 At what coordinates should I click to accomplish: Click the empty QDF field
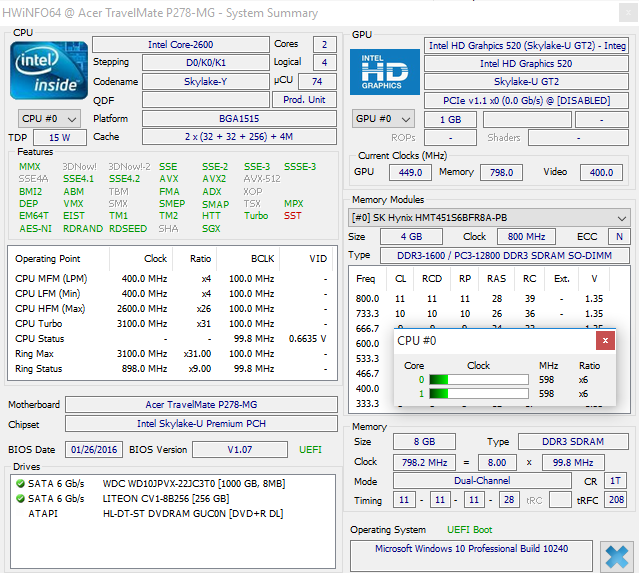(205, 100)
